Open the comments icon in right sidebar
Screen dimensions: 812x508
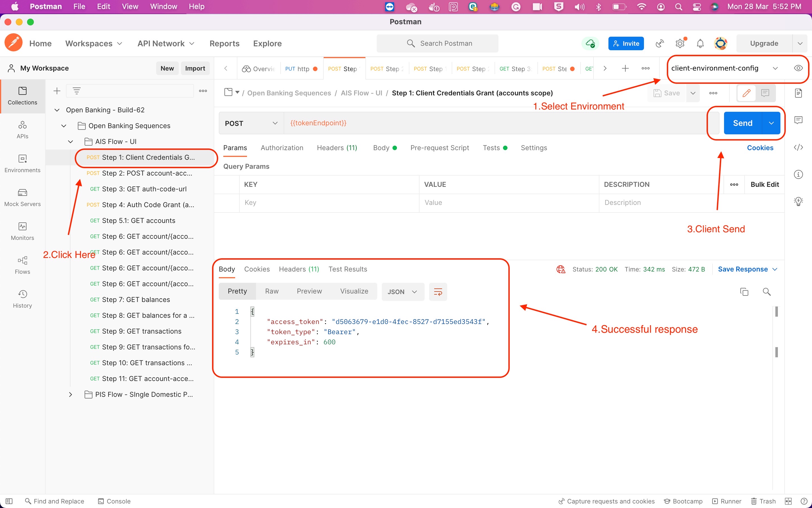pyautogui.click(x=798, y=120)
